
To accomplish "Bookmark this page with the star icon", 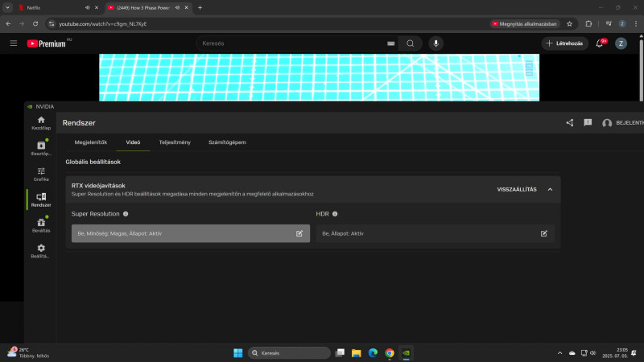I will [x=569, y=24].
